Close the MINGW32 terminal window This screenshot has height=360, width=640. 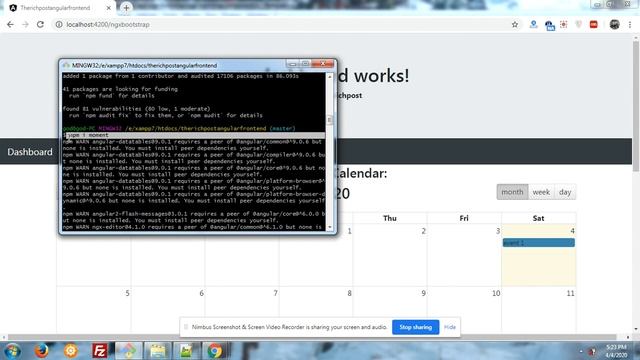[323, 64]
